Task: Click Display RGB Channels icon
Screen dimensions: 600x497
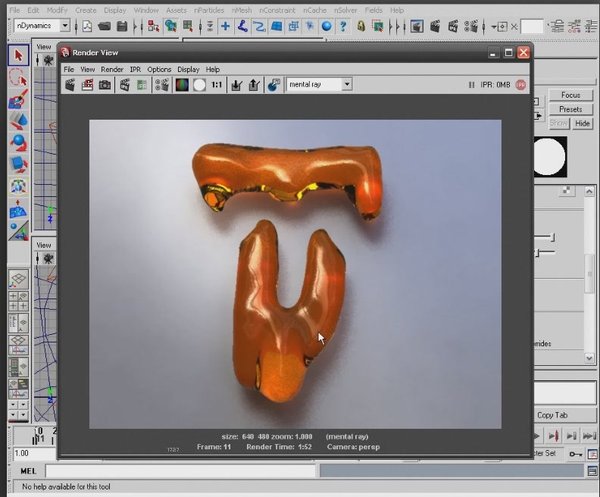Action: [x=182, y=86]
